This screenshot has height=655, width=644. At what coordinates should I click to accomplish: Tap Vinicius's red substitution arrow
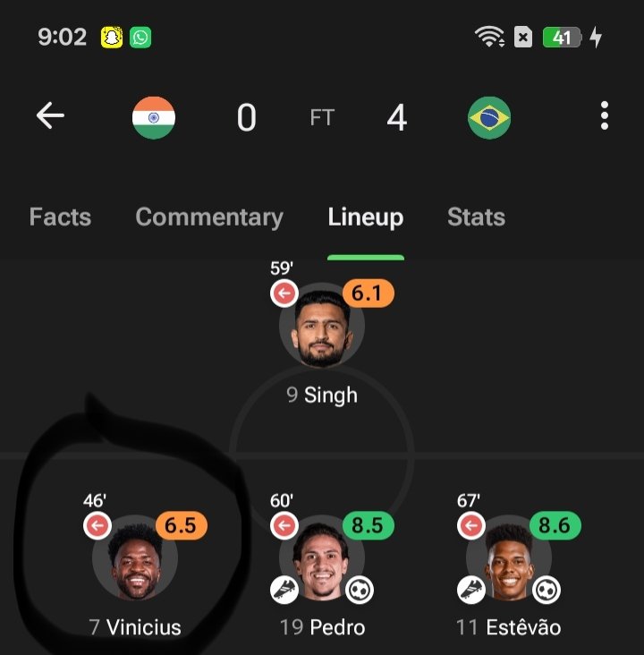[97, 525]
